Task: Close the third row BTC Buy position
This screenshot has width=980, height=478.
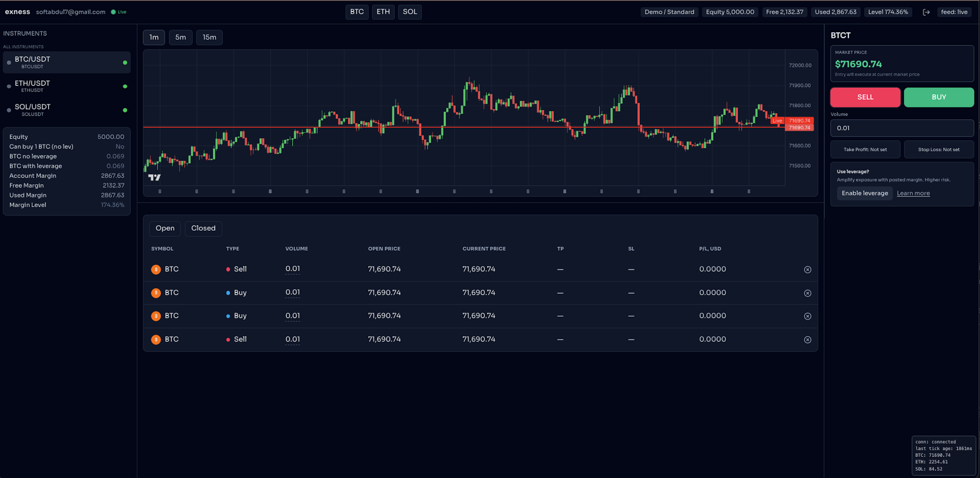Action: click(x=807, y=316)
